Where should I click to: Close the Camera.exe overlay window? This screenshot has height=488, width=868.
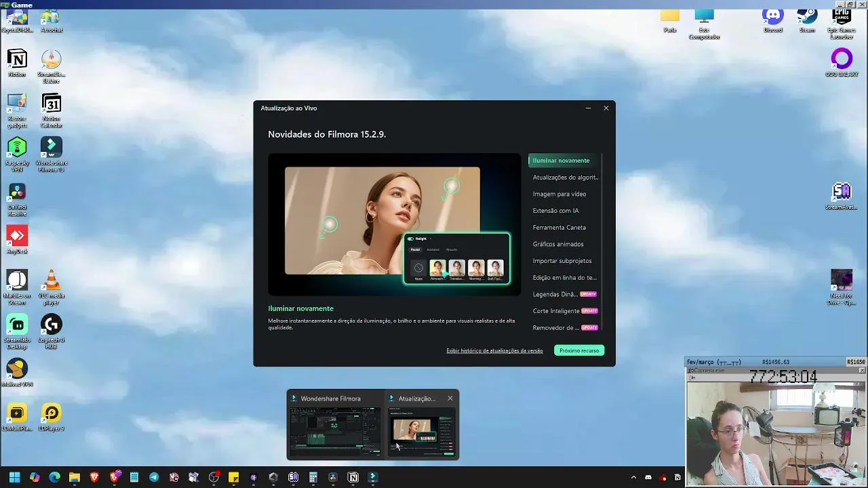[862, 371]
